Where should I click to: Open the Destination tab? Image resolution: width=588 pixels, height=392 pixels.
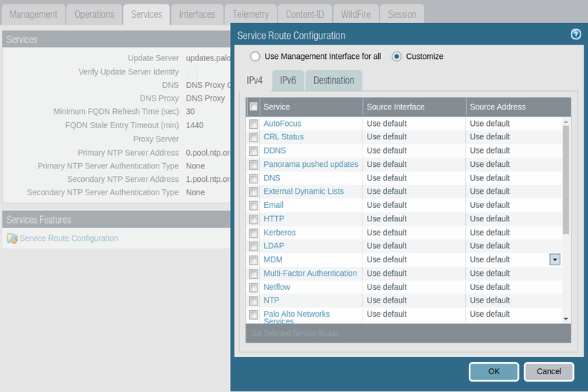pos(333,80)
